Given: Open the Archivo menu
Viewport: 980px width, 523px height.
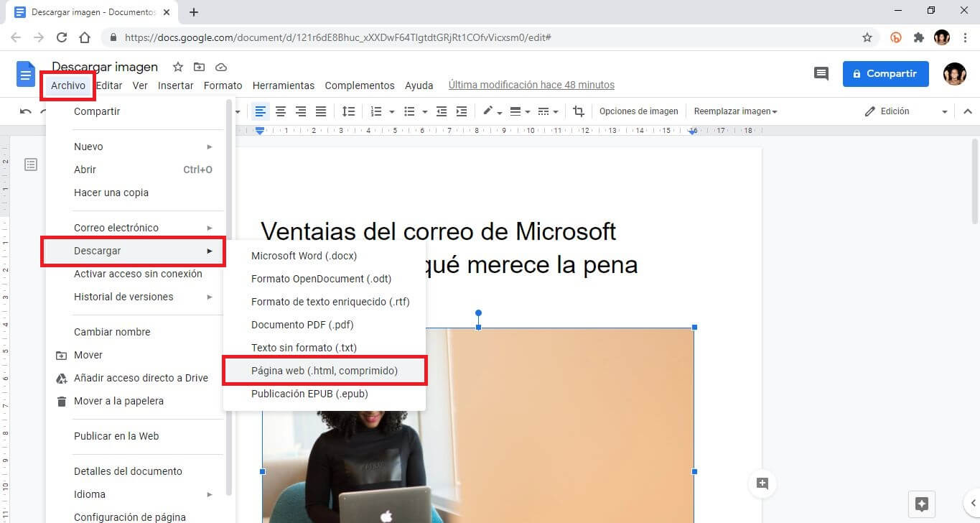Looking at the screenshot, I should [68, 85].
